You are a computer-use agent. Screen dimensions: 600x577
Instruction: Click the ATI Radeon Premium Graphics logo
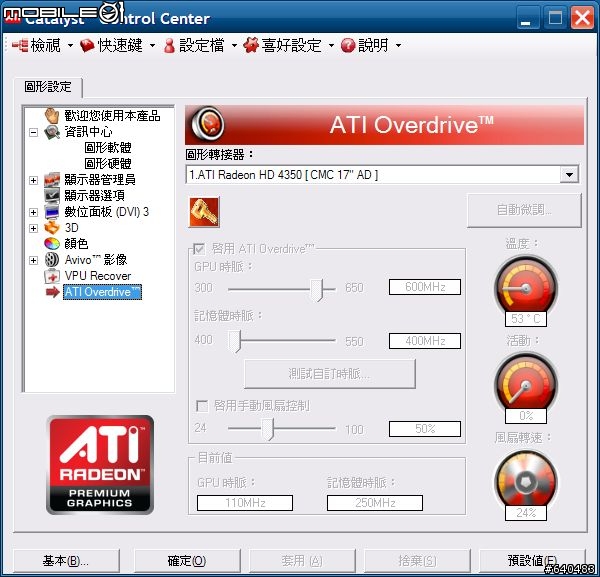[x=100, y=465]
